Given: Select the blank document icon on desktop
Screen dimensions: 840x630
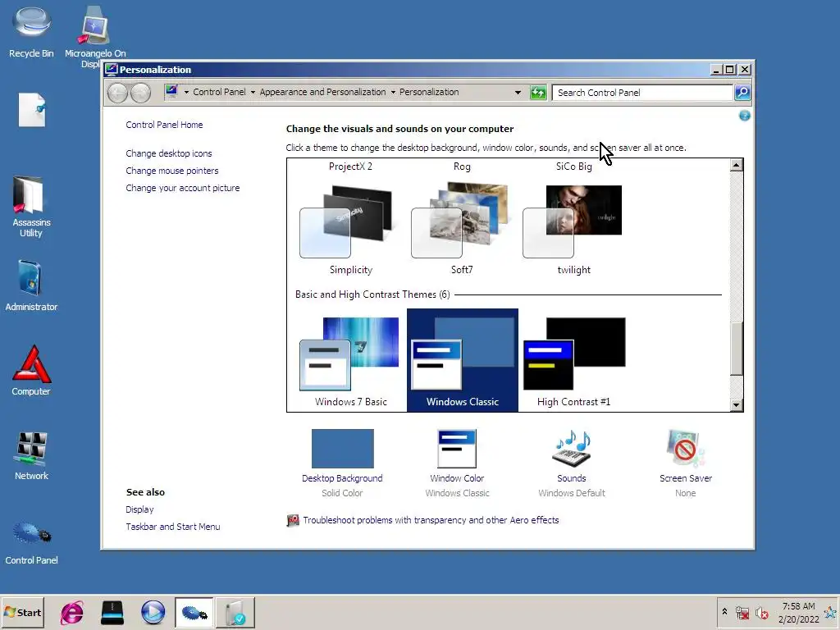Looking at the screenshot, I should (32, 110).
